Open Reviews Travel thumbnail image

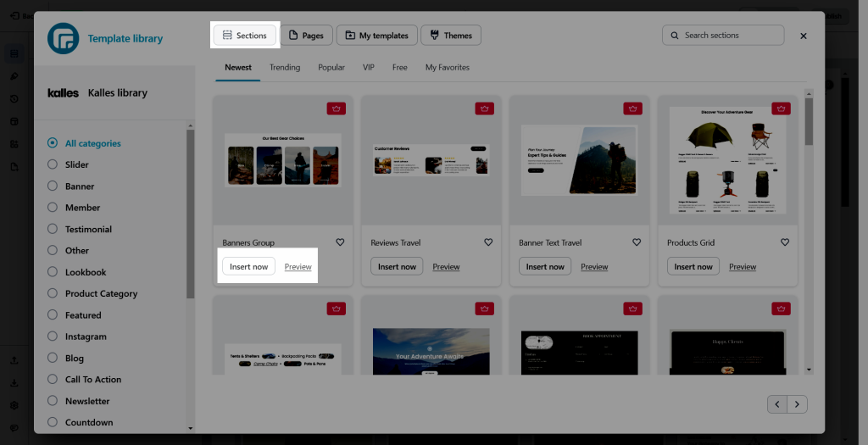click(431, 160)
